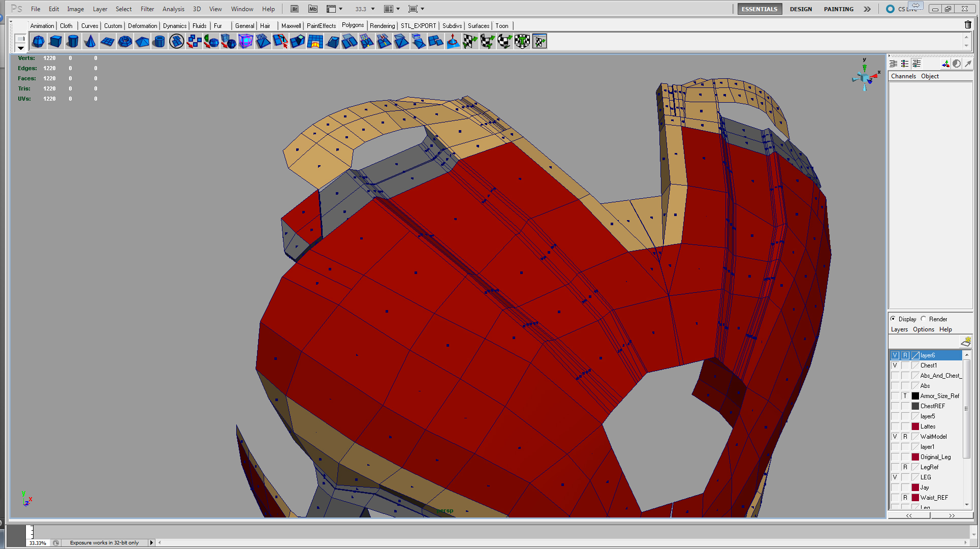
Task: Toggle visibility V box of layer6
Action: 895,355
